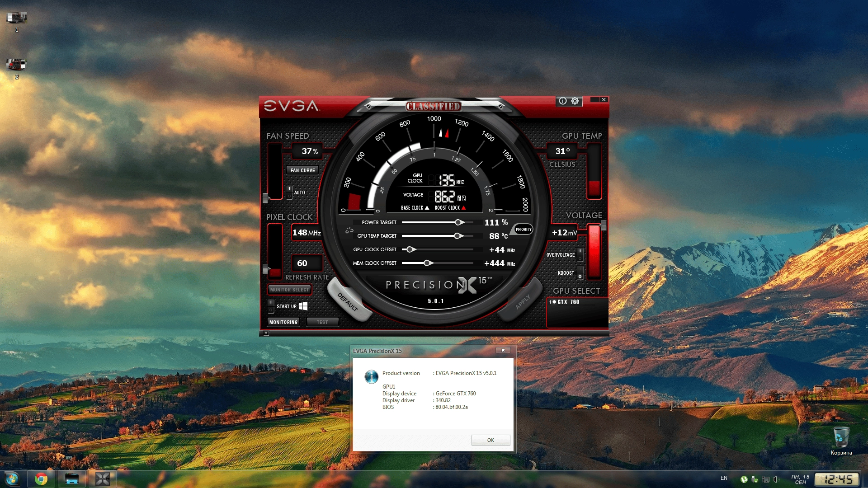The width and height of the screenshot is (868, 488).
Task: Adjust the MEM CLOCK OFFSET slider handle
Action: [x=428, y=263]
